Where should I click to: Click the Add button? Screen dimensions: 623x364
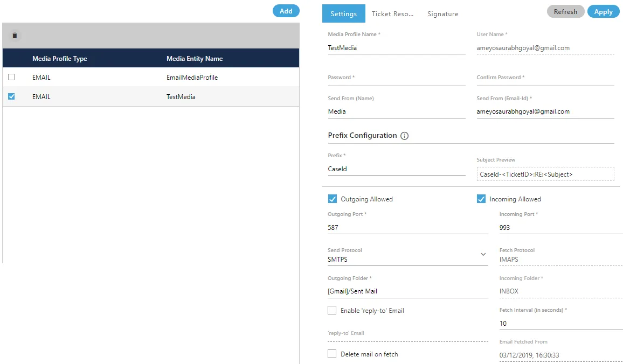(286, 11)
